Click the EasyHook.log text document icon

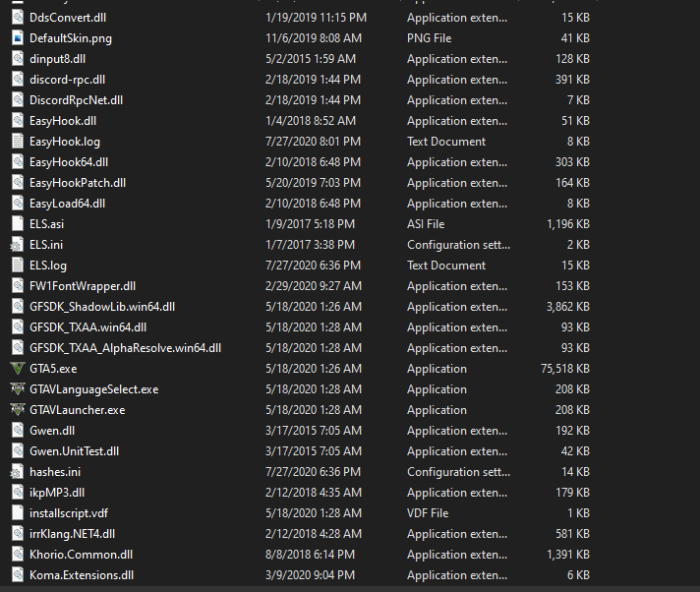point(18,141)
